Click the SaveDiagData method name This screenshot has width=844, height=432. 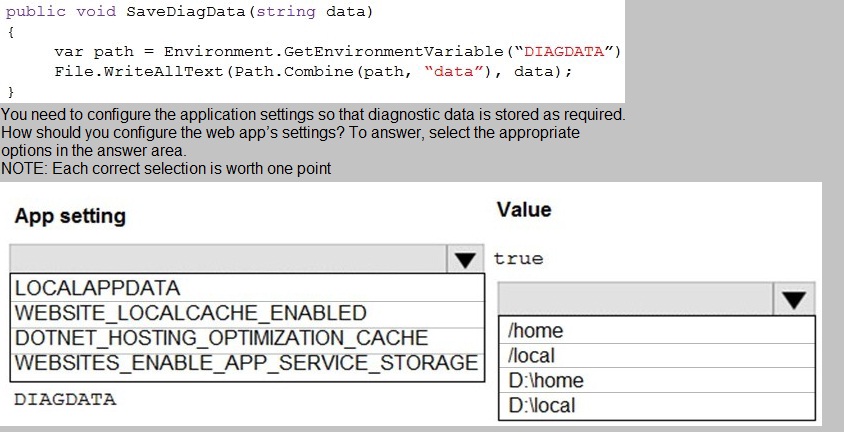click(186, 11)
